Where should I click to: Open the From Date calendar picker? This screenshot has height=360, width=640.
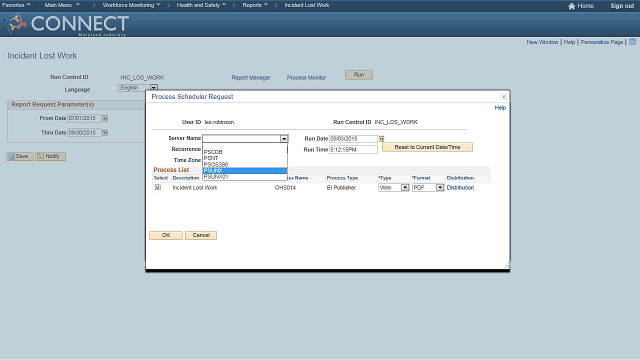coord(105,118)
